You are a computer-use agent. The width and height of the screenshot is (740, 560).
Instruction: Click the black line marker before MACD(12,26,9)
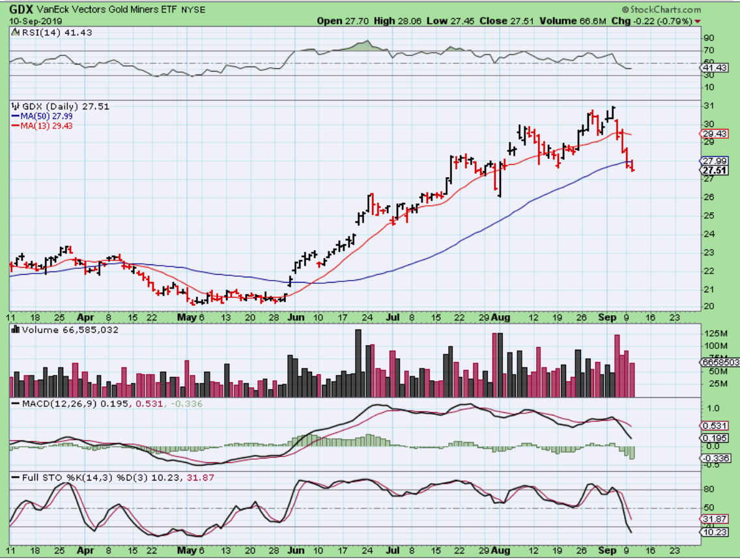[16, 404]
